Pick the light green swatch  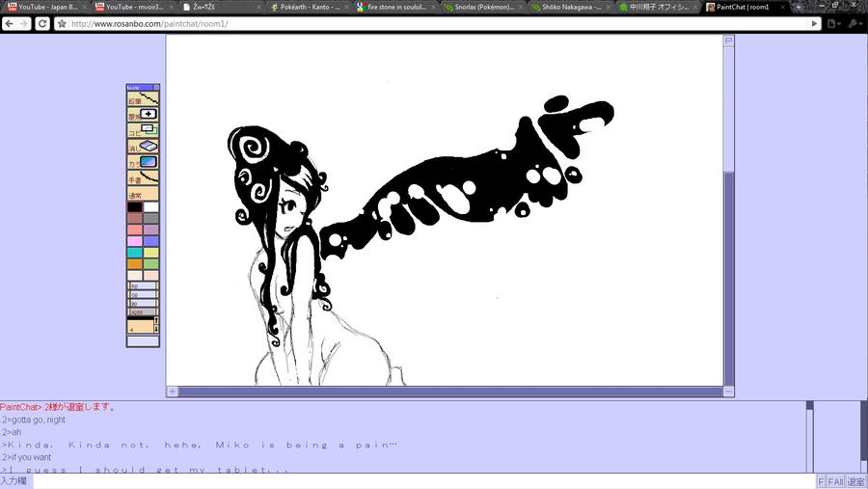point(151,264)
